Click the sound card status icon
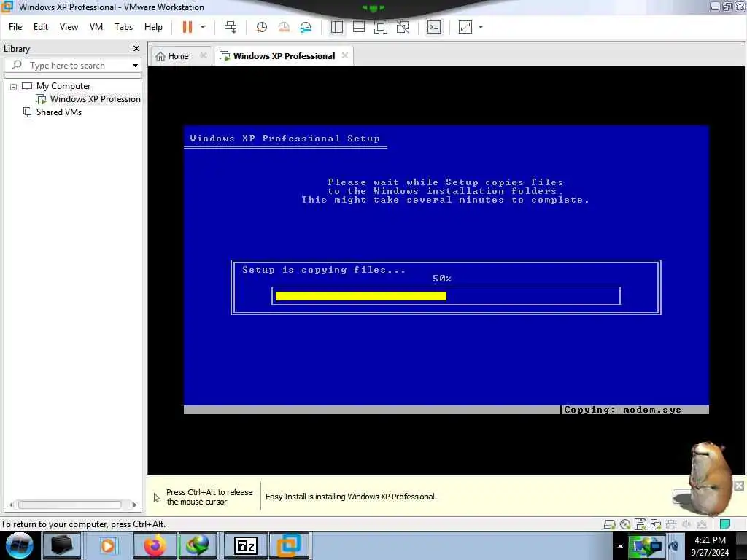747x560 pixels. coord(686,524)
